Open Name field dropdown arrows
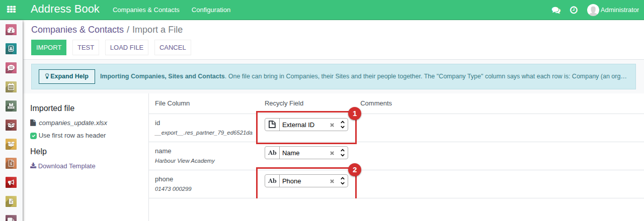The image size is (644, 221). (343, 153)
